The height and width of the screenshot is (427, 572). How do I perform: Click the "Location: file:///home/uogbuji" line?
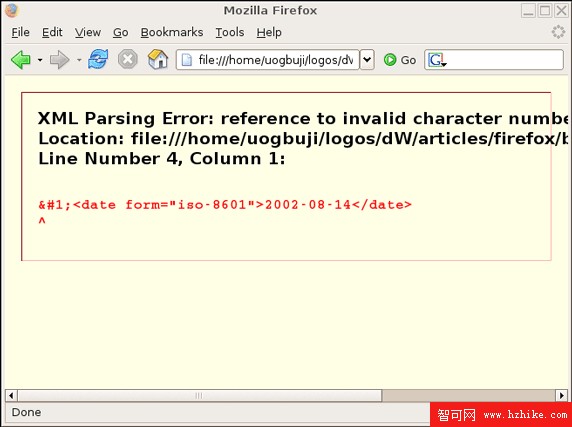tap(303, 139)
